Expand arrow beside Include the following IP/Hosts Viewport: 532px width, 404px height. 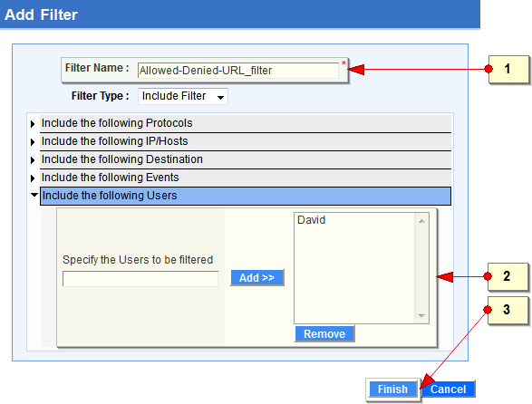33,142
